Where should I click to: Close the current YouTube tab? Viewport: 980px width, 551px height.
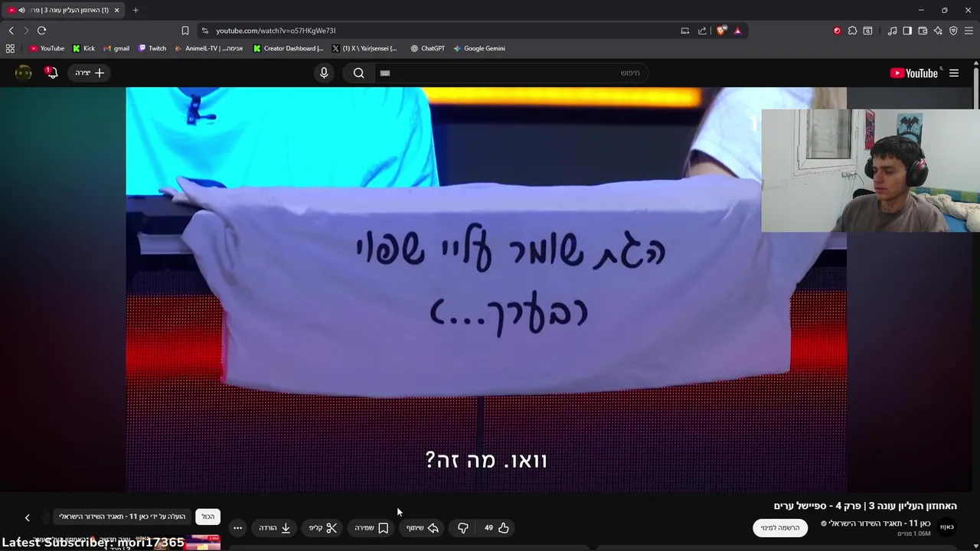(116, 10)
